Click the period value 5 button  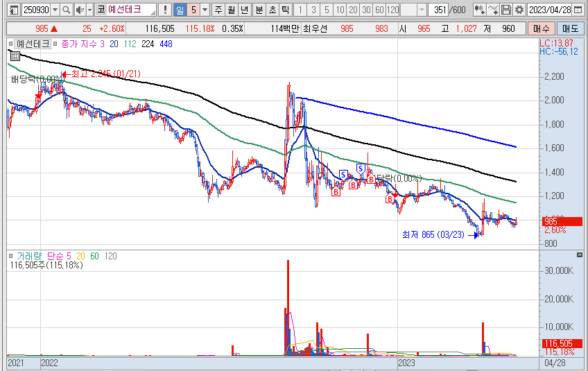coord(193,10)
